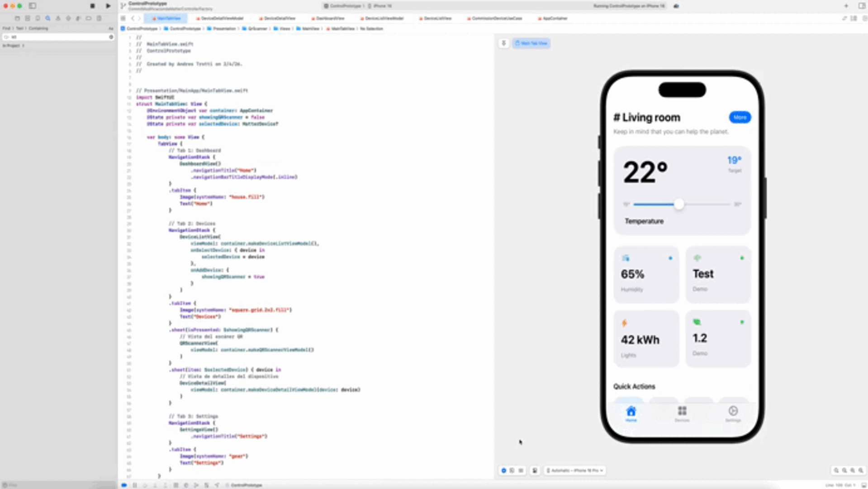This screenshot has height=489, width=868.
Task: Open the 65% Humidity card
Action: [646, 275]
